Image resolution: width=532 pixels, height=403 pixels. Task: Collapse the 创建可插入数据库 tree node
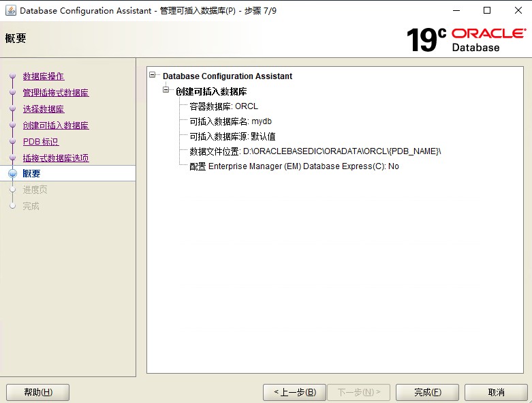tap(166, 90)
